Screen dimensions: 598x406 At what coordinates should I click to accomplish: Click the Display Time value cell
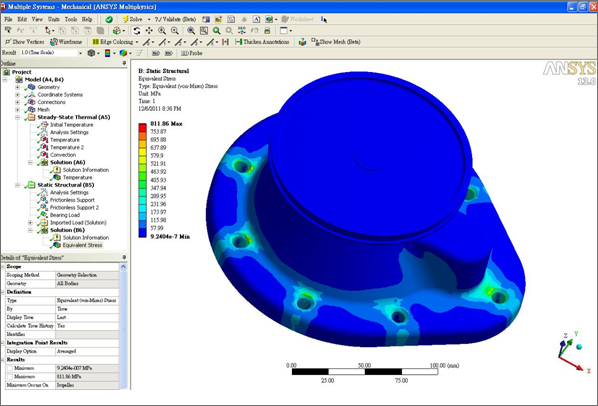(x=87, y=317)
